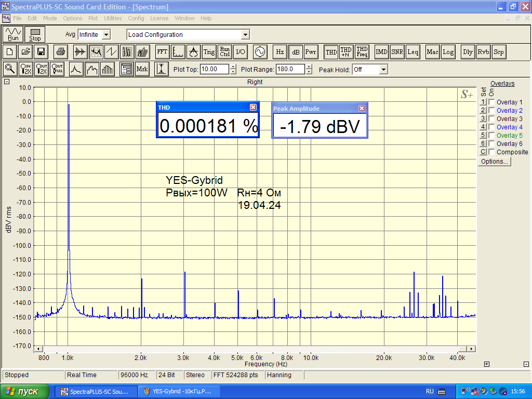Screen dimensions: 532x399
Task: Open the IMD measurement utility
Action: coord(381,52)
